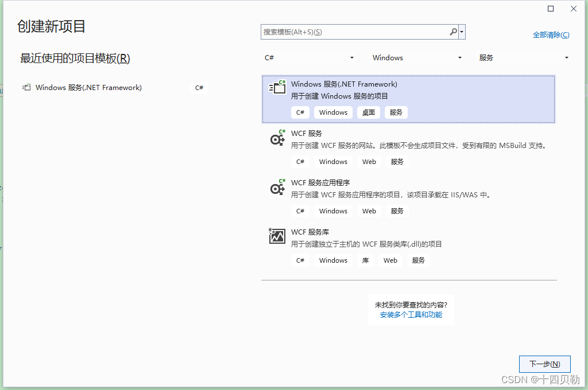Open the Windows platform filter dropdown
Image resolution: width=588 pixels, height=390 pixels.
(417, 58)
